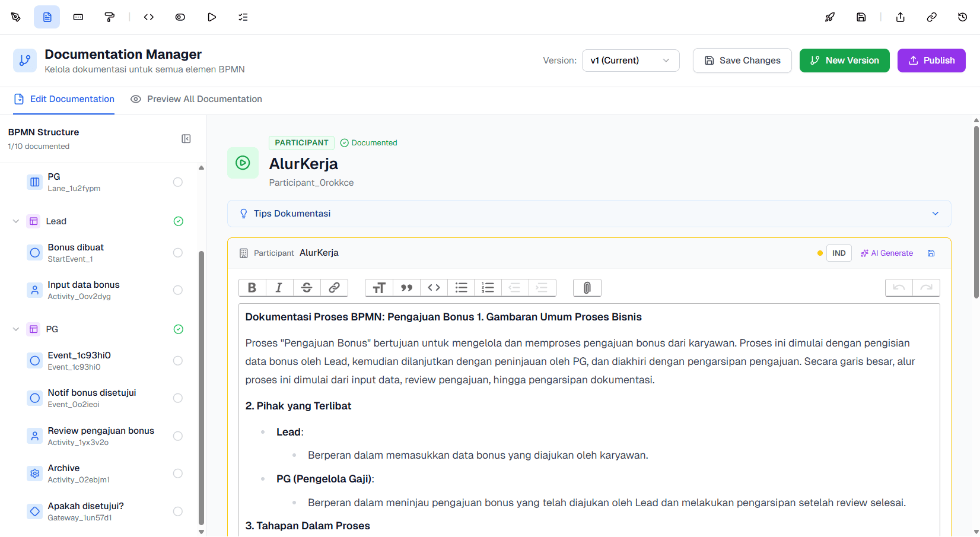Toggle the status circle for Review pengajuan bonus
980x537 pixels.
click(178, 436)
